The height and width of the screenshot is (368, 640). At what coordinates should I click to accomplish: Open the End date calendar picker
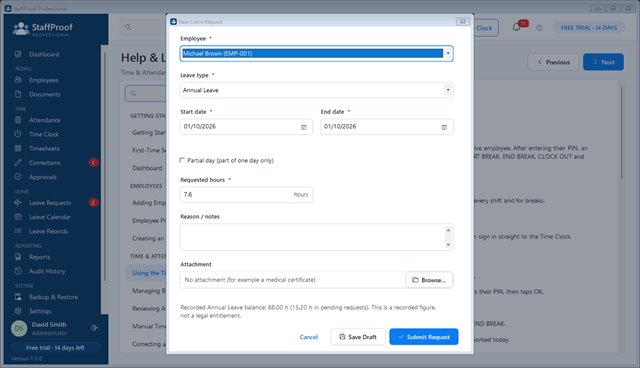[444, 127]
